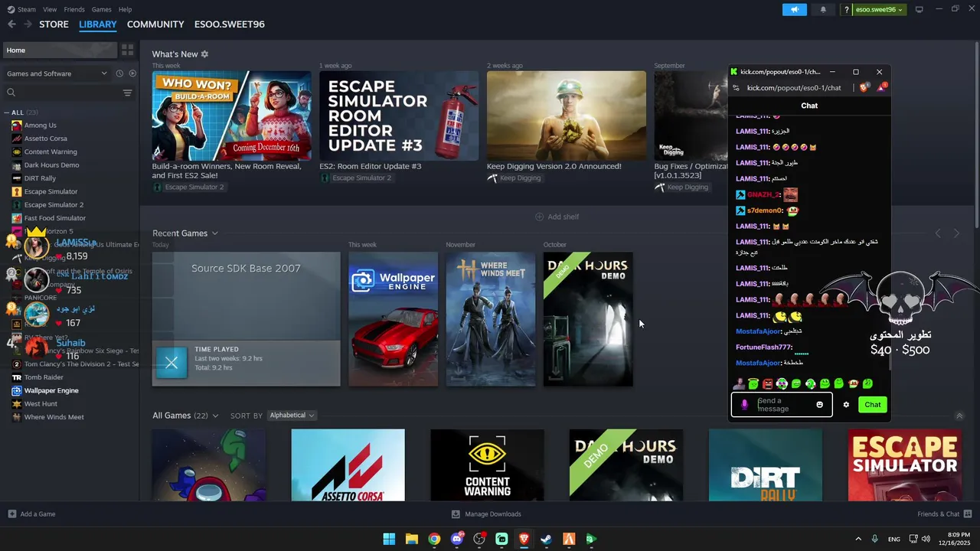Open the library advanced filter icon
This screenshot has height=551, width=980.
(x=128, y=93)
